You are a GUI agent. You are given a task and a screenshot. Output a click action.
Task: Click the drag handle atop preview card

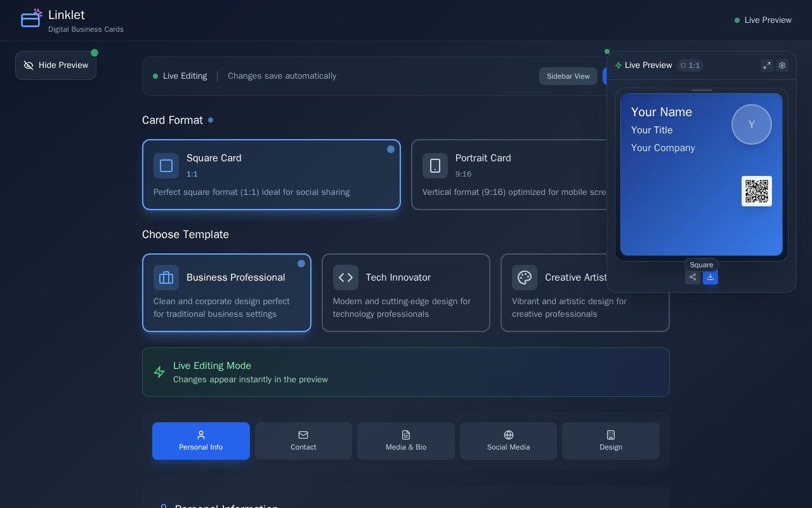coord(702,90)
